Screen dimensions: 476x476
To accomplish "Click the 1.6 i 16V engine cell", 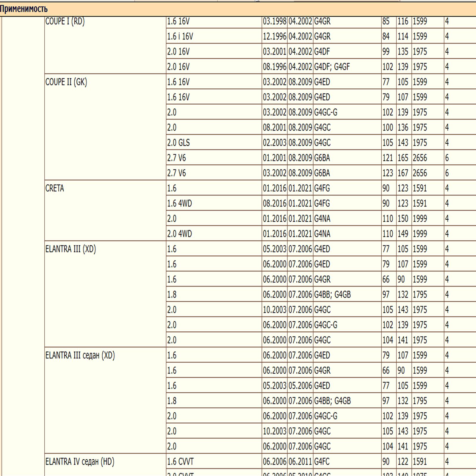I will 180,37.
